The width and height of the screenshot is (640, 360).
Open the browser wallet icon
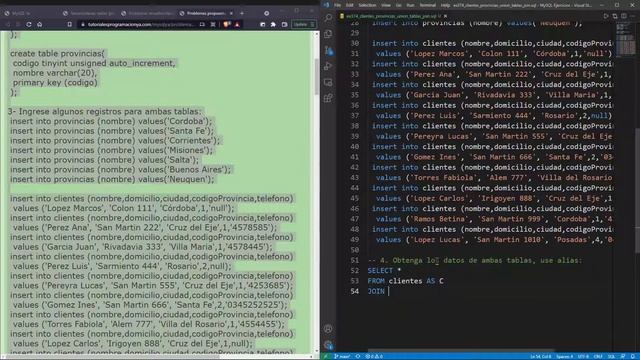coord(284,24)
